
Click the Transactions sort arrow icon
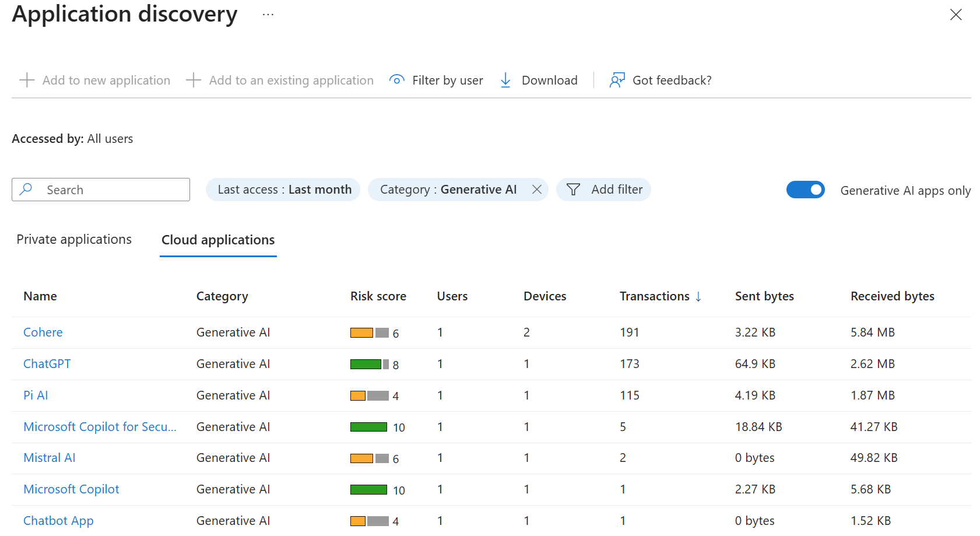tap(698, 296)
